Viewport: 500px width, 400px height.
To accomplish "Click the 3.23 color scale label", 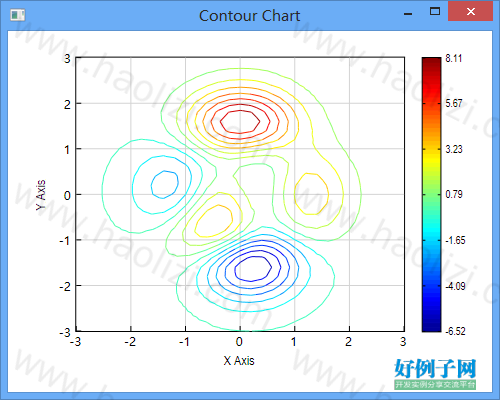I will (x=454, y=149).
